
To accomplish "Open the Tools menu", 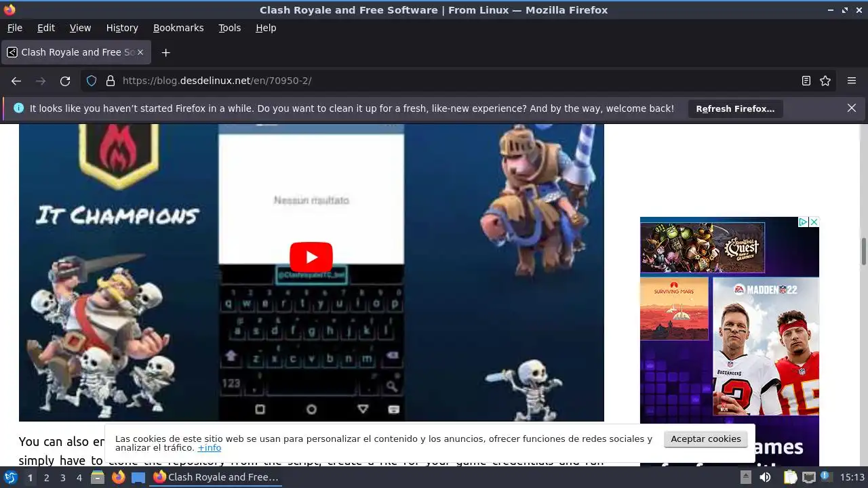I will 230,28.
